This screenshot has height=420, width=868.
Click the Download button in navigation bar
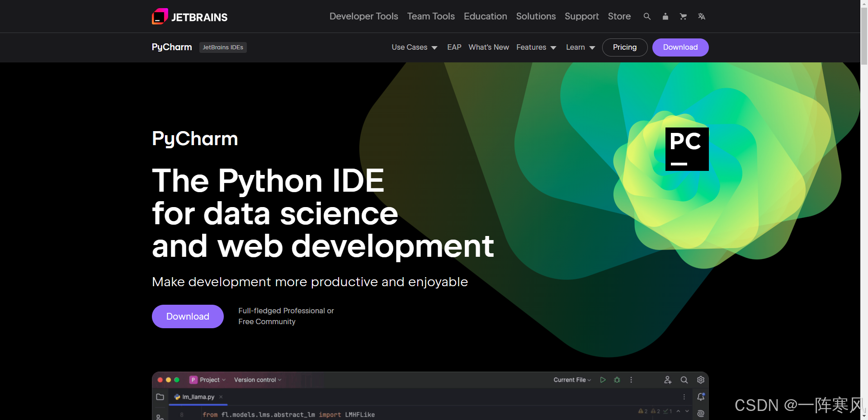[680, 47]
